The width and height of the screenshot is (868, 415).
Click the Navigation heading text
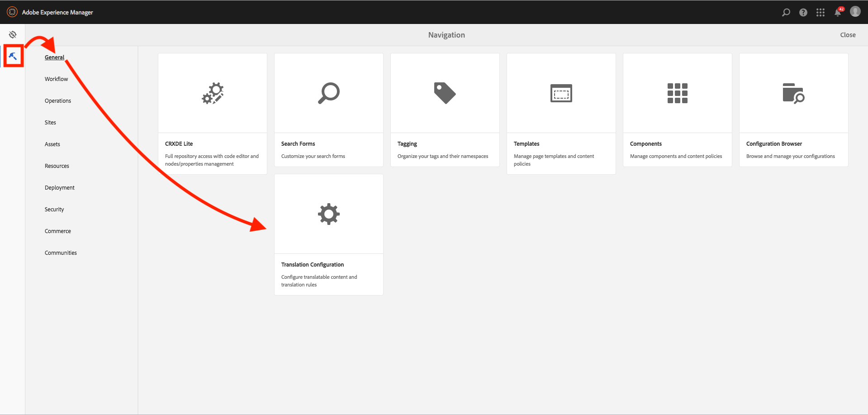[x=446, y=35]
